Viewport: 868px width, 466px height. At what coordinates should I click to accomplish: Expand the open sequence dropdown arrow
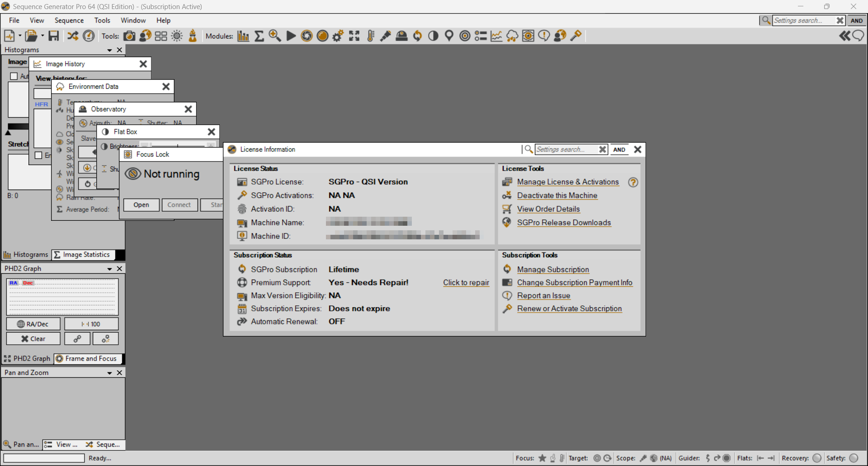[42, 36]
